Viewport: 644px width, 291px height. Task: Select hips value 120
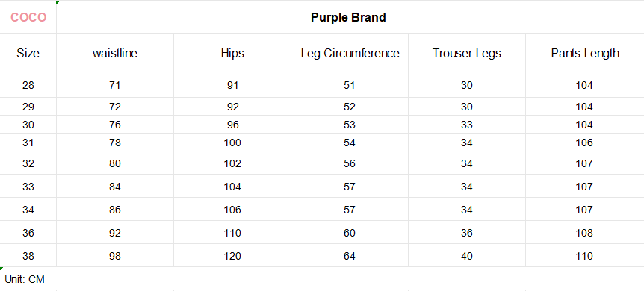tap(232, 256)
